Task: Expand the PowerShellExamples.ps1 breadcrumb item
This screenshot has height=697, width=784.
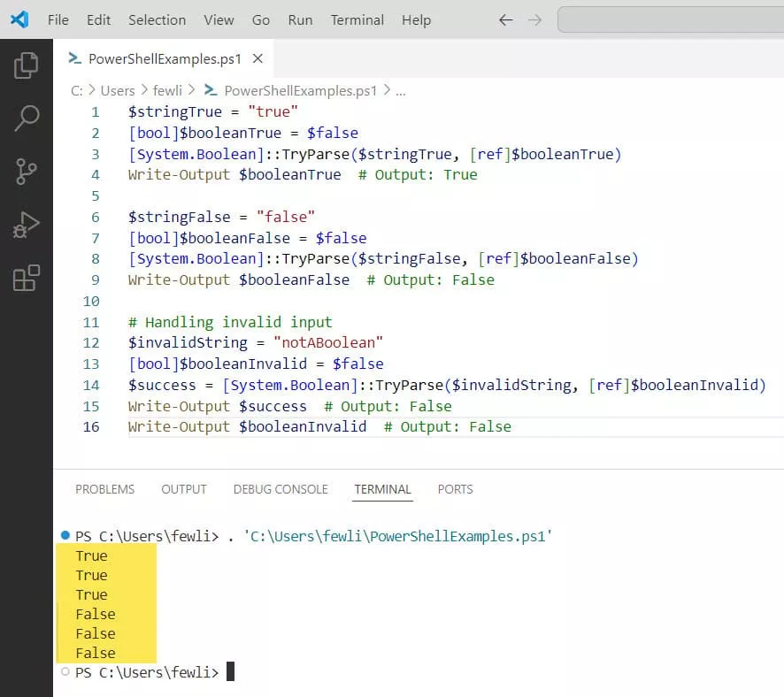Action: [300, 90]
